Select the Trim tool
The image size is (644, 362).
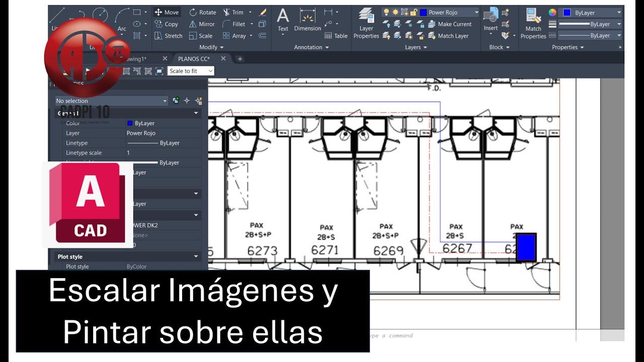coord(233,12)
